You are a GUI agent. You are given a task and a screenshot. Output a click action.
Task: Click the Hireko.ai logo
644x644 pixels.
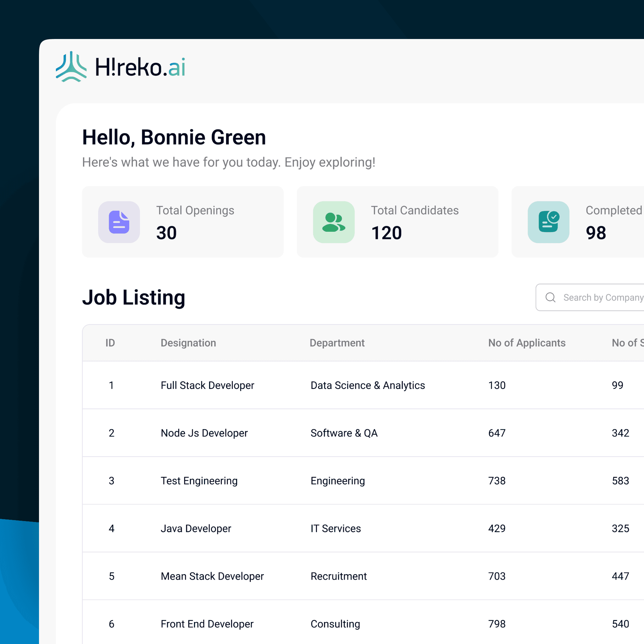(x=120, y=67)
